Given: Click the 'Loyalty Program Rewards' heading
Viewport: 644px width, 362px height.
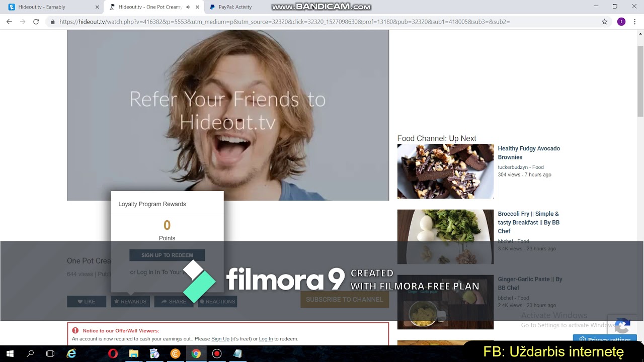Looking at the screenshot, I should 152,204.
